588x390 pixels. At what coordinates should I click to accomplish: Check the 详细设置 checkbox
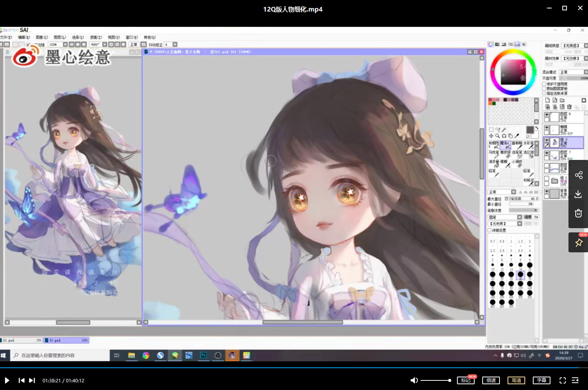coord(490,230)
